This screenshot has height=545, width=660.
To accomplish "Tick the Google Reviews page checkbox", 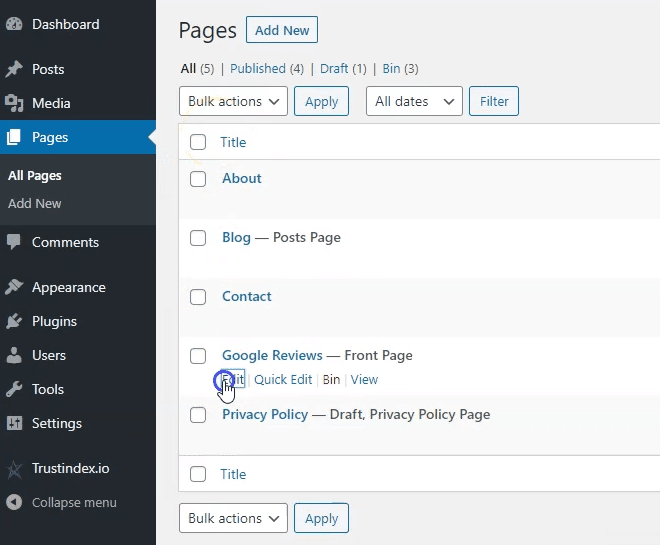I will (198, 356).
